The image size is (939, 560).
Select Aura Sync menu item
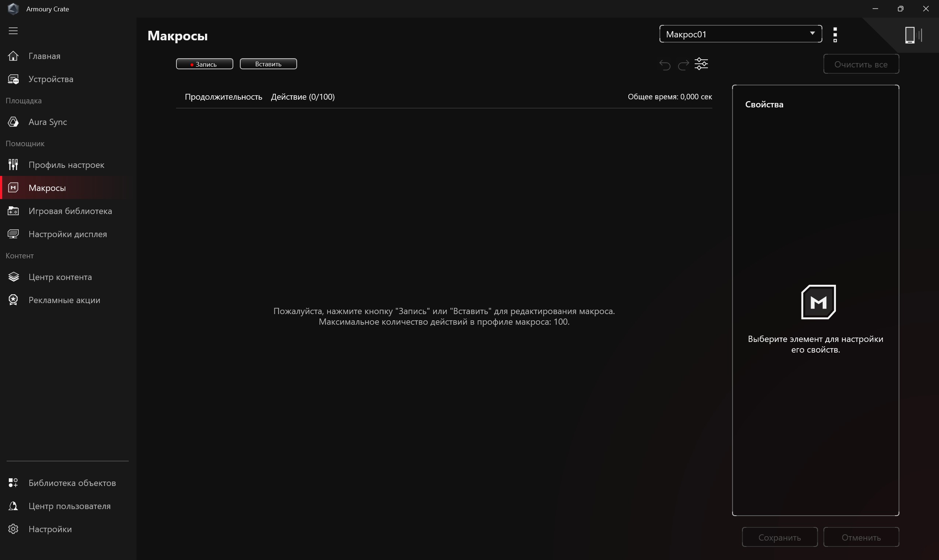68,122
